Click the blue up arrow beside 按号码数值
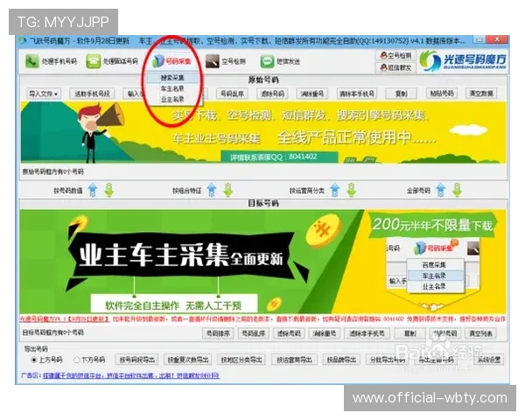 tap(93, 190)
